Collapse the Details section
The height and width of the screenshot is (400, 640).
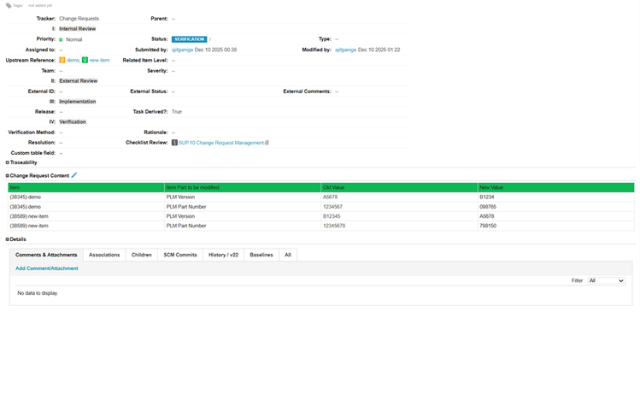pyautogui.click(x=7, y=239)
